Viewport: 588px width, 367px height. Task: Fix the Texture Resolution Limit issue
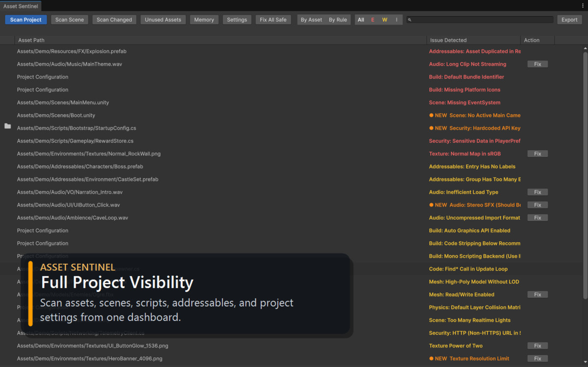point(538,359)
